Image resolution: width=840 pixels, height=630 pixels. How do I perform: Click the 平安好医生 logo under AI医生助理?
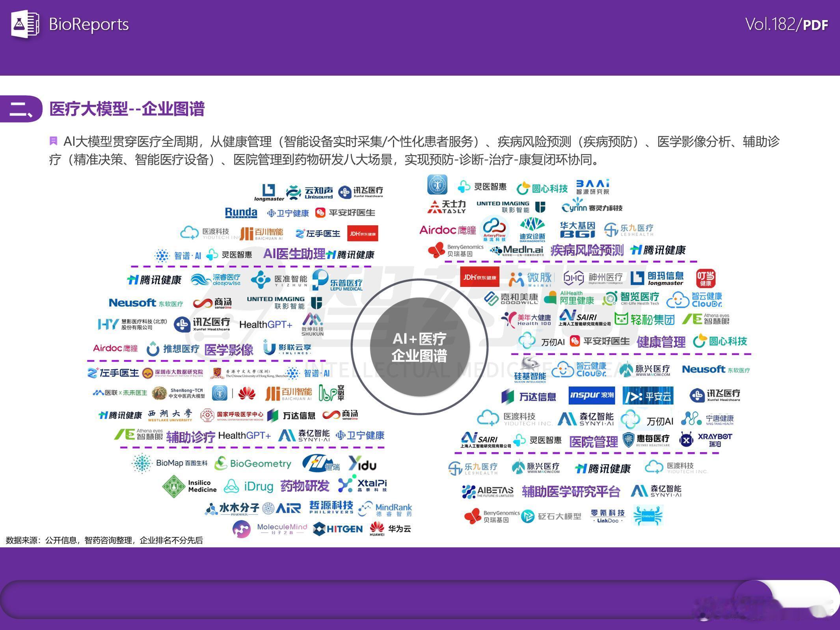(x=345, y=213)
